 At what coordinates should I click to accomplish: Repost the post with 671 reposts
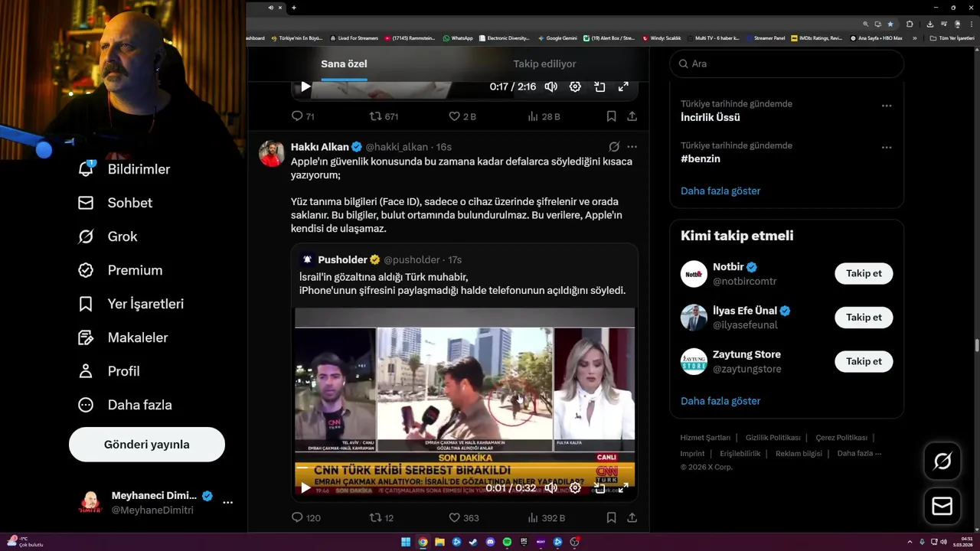click(x=384, y=116)
